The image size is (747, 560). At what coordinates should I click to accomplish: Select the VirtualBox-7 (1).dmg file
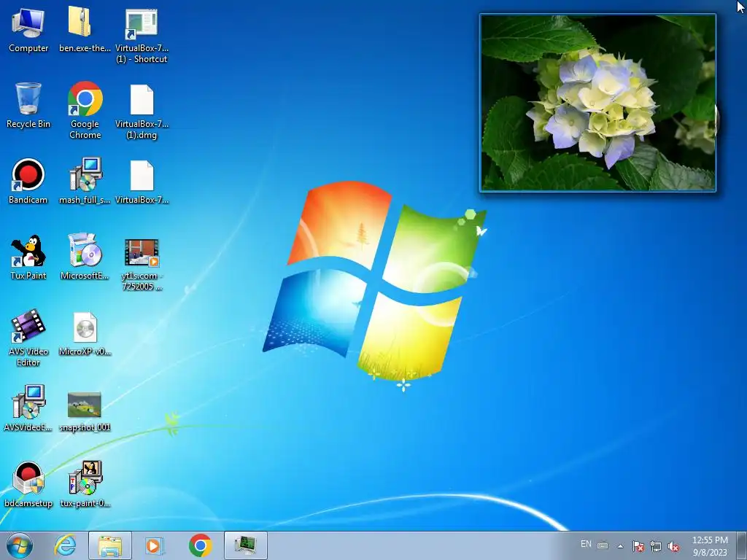142,112
